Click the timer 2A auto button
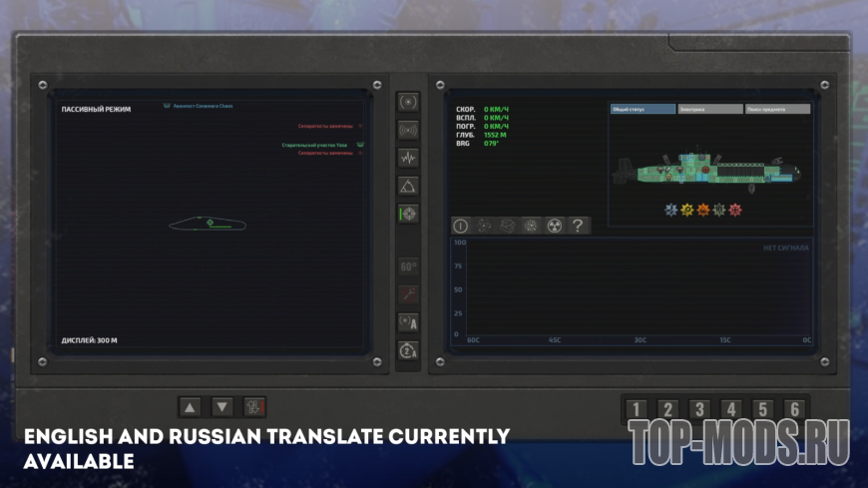Image resolution: width=868 pixels, height=488 pixels. [x=408, y=350]
